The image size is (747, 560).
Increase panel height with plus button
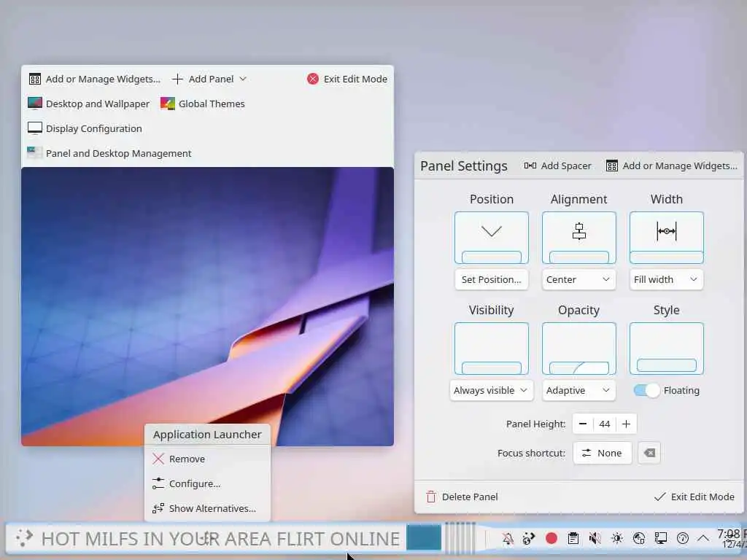(626, 424)
